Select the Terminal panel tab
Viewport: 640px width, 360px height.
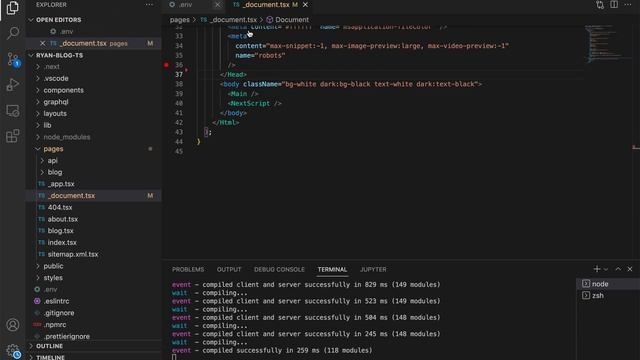pos(332,269)
